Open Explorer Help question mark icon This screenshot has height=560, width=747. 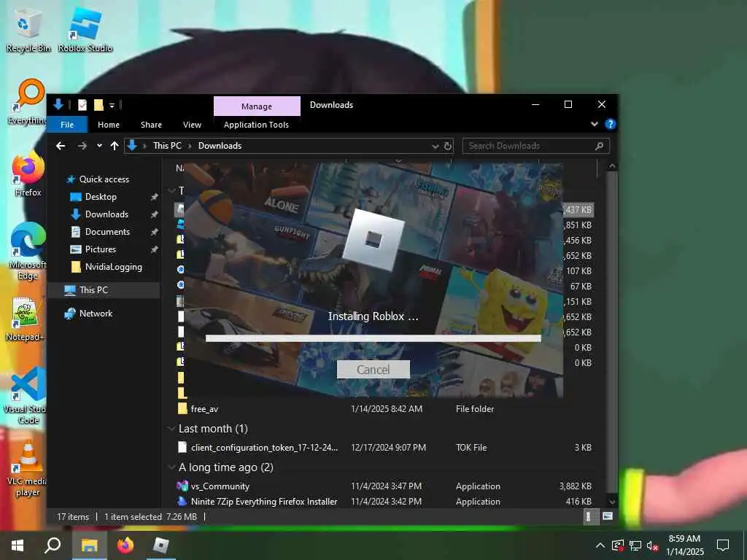[611, 124]
